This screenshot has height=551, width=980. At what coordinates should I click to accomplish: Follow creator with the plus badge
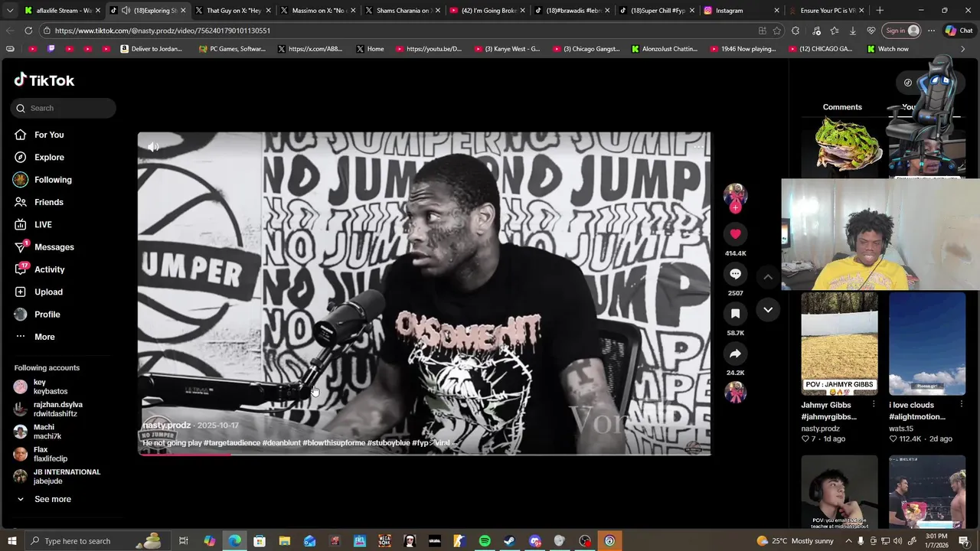[735, 207]
